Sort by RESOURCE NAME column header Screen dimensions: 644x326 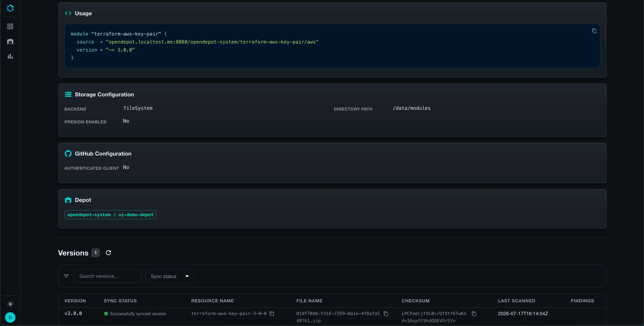pyautogui.click(x=212, y=301)
